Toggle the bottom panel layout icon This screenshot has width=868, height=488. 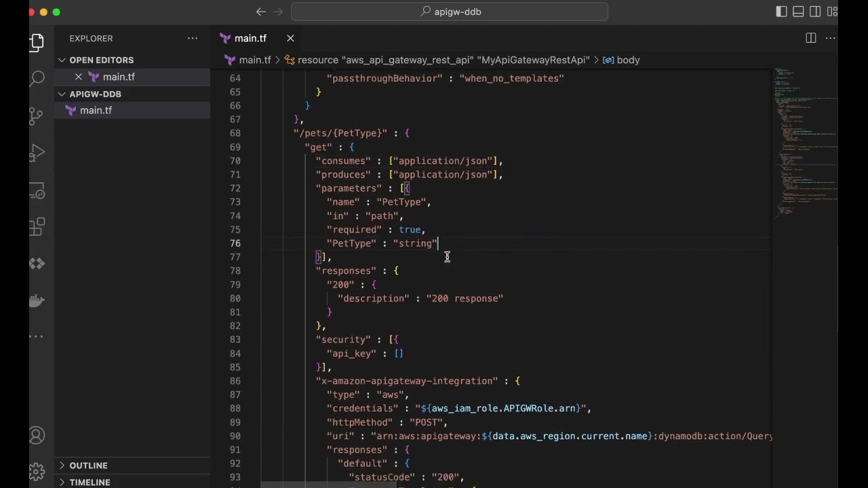coord(798,12)
